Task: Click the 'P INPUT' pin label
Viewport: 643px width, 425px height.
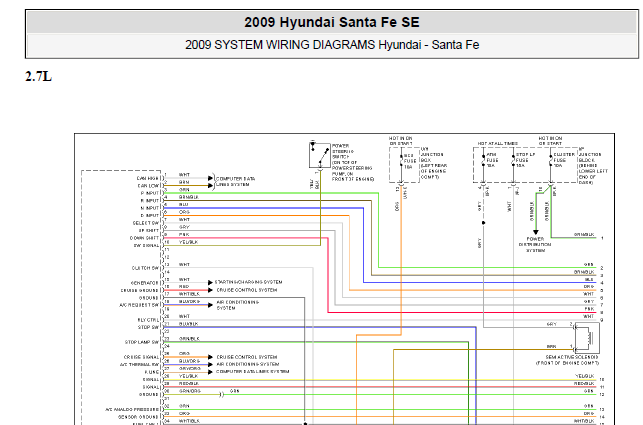Action: (150, 193)
